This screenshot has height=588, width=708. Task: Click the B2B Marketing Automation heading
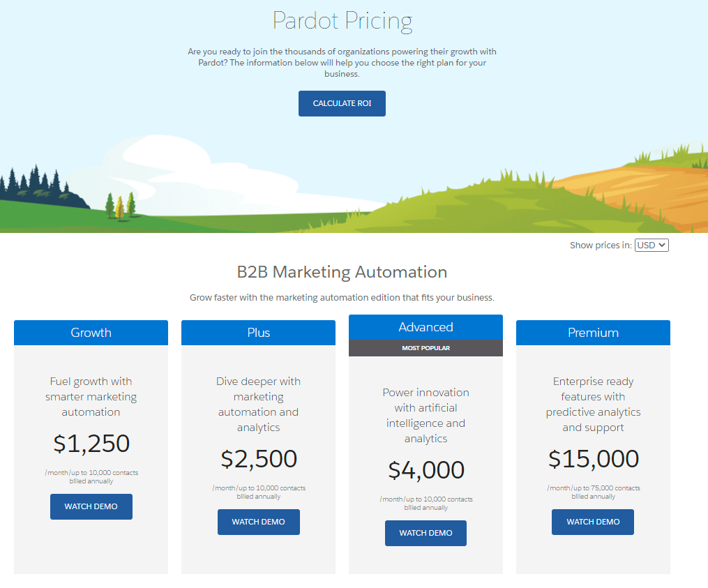tap(342, 272)
